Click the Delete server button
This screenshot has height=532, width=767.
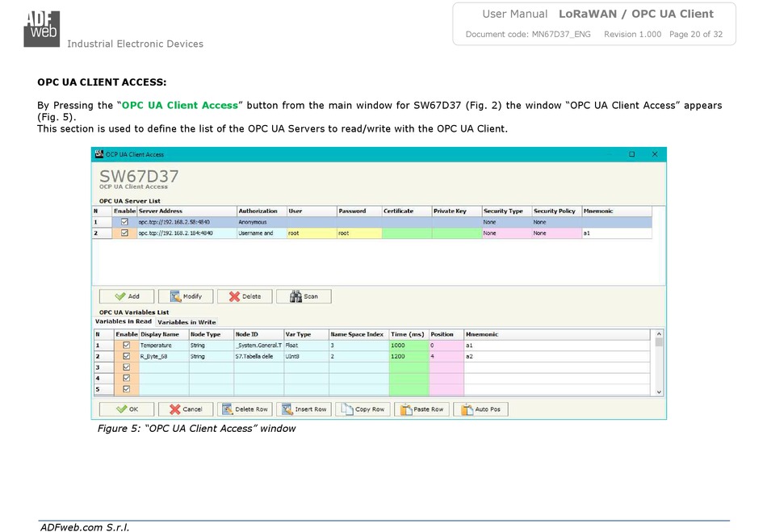(x=245, y=296)
